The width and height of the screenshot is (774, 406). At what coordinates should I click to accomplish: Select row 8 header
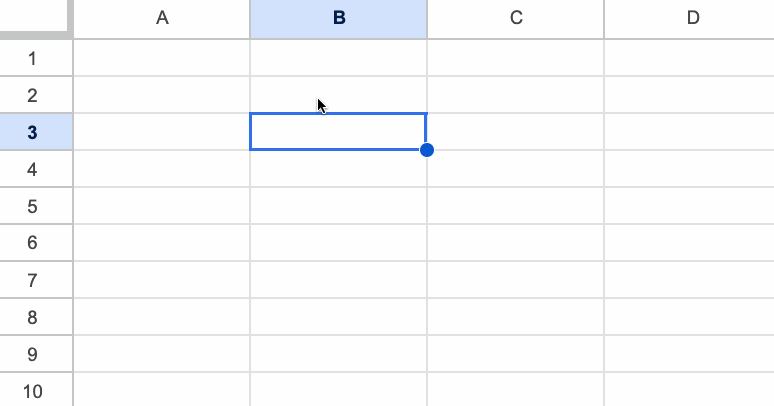tap(33, 317)
